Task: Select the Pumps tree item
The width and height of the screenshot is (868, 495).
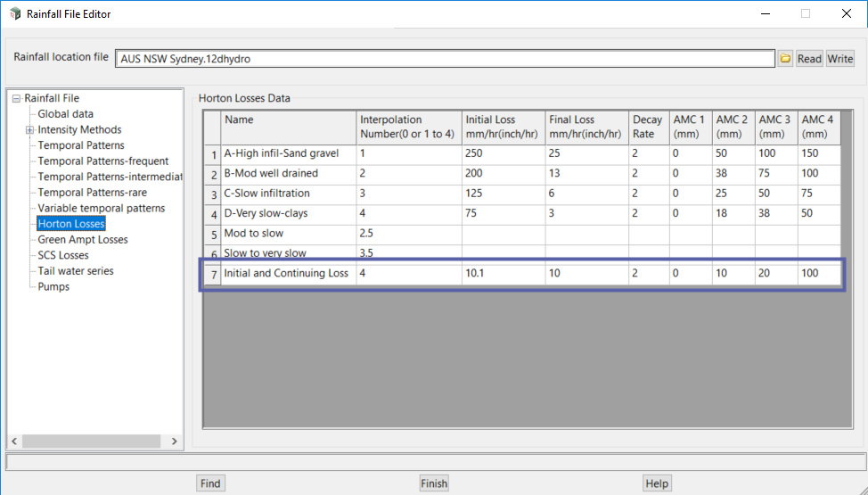Action: pyautogui.click(x=53, y=286)
